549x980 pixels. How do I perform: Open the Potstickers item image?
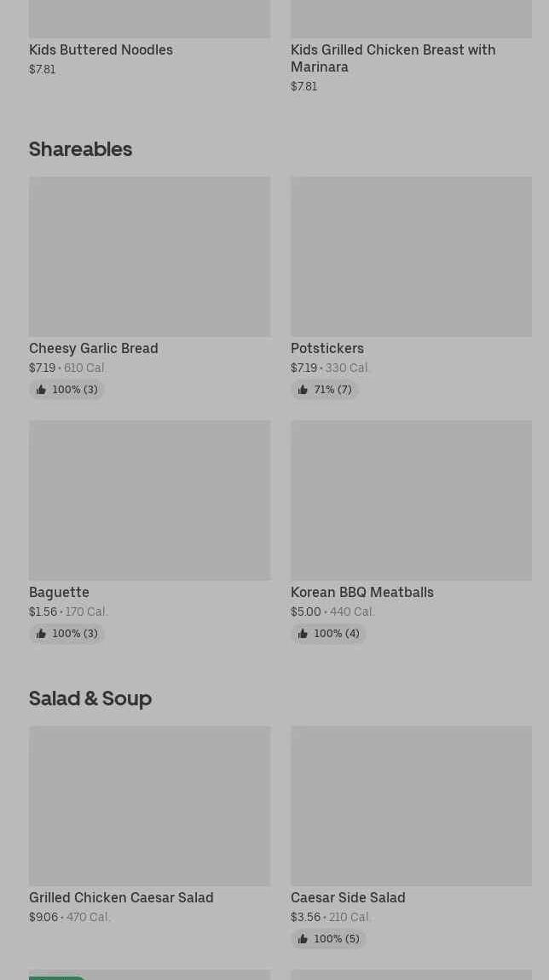[x=412, y=256]
